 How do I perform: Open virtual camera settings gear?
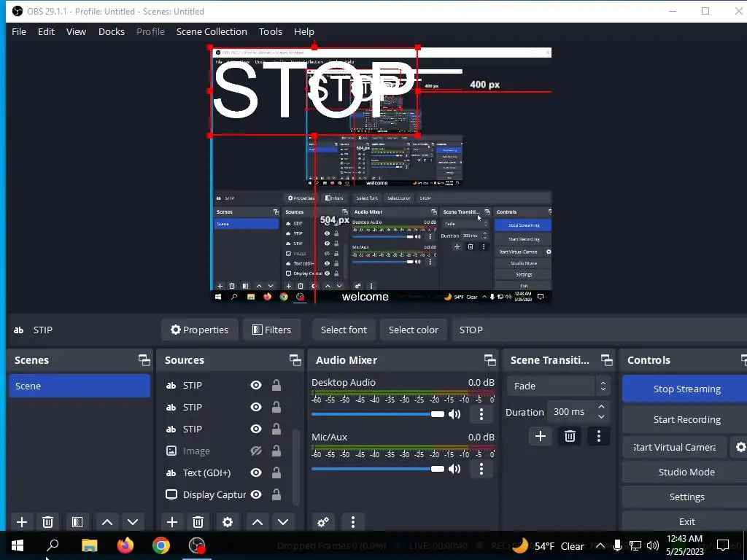pyautogui.click(x=740, y=447)
